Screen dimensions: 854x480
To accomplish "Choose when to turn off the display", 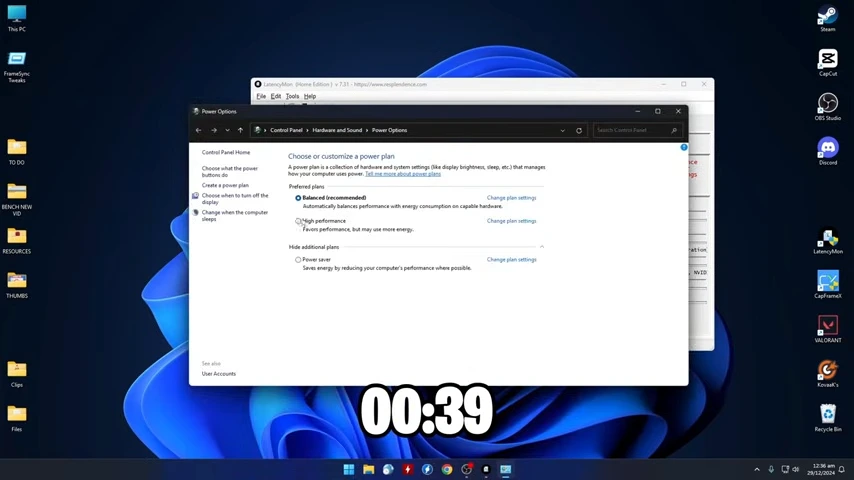I will pyautogui.click(x=235, y=199).
